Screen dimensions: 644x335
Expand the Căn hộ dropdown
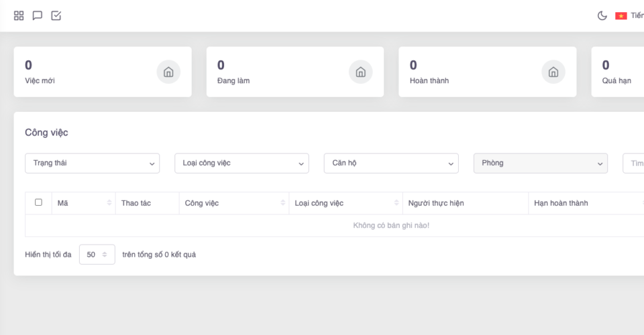click(x=391, y=163)
